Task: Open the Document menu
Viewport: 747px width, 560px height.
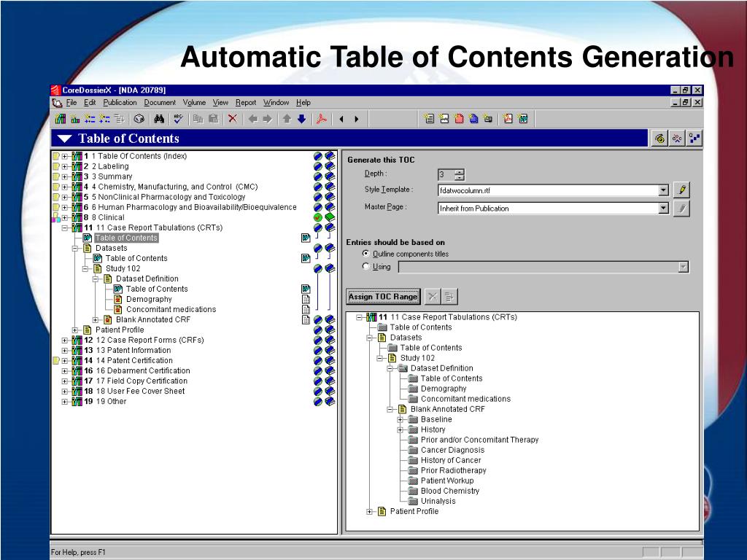Action: (x=160, y=102)
